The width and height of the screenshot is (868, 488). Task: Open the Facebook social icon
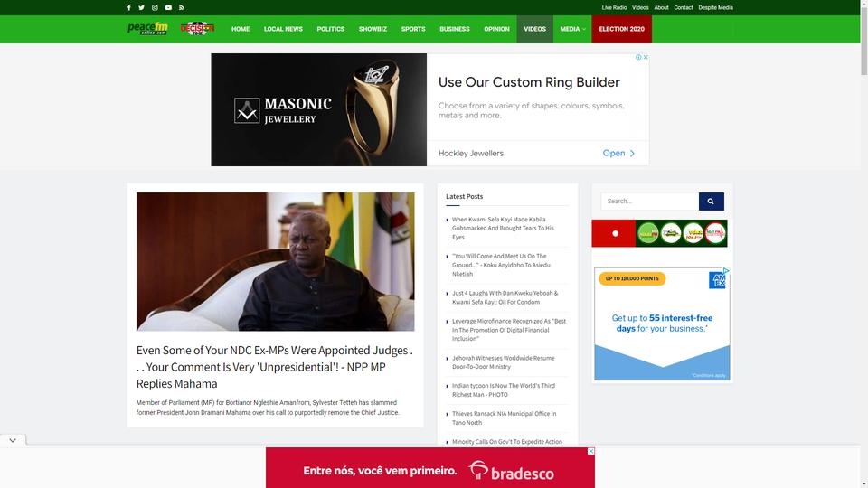pos(129,8)
